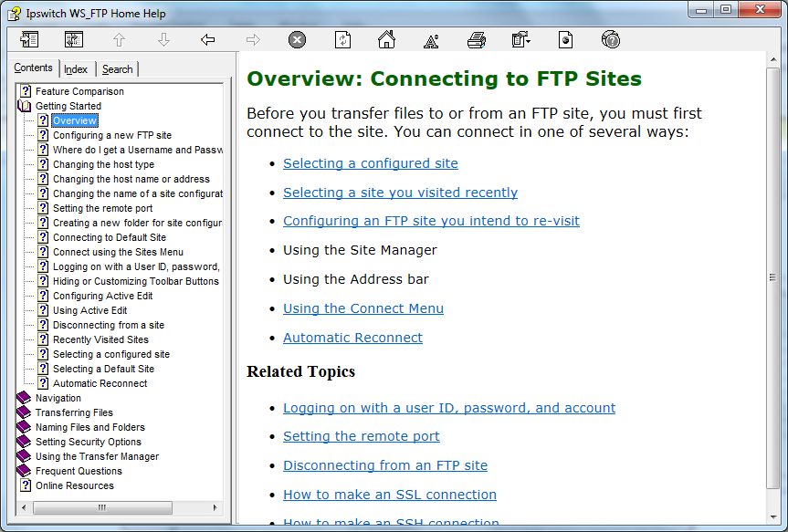The width and height of the screenshot is (788, 532).
Task: Open Where do I get a Username topic
Action: [x=138, y=150]
